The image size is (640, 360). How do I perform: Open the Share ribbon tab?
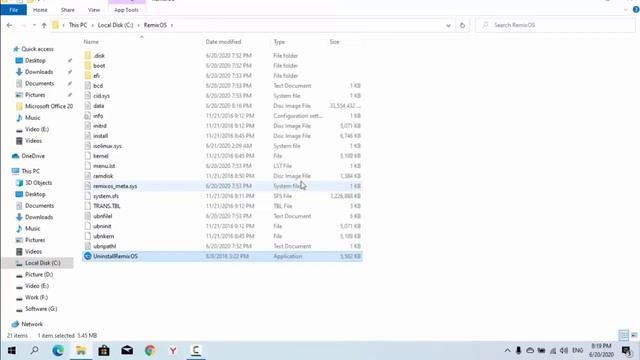(68, 10)
